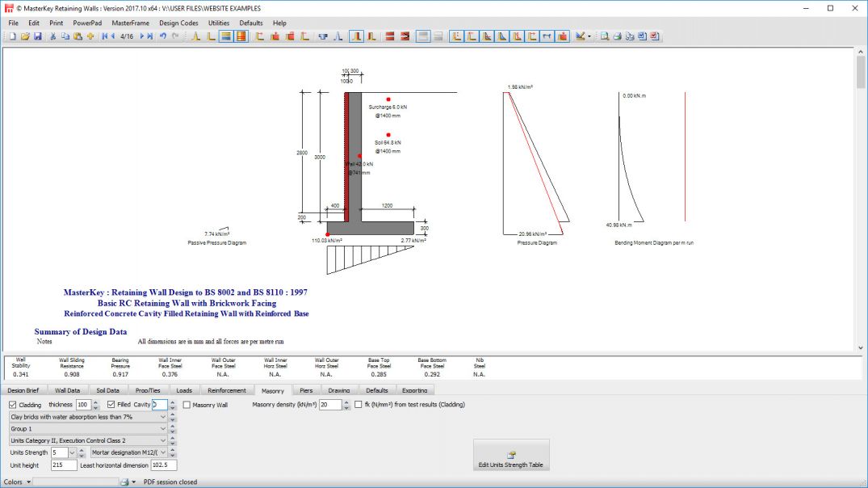Image resolution: width=868 pixels, height=488 pixels.
Task: Toggle the first highlighted wall diagram icon
Action: coord(456,36)
